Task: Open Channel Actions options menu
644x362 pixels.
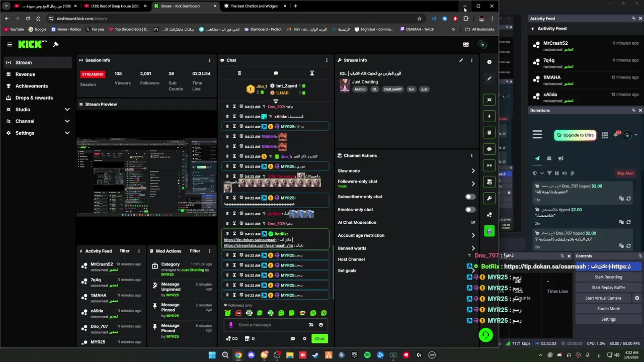Action: click(471, 156)
